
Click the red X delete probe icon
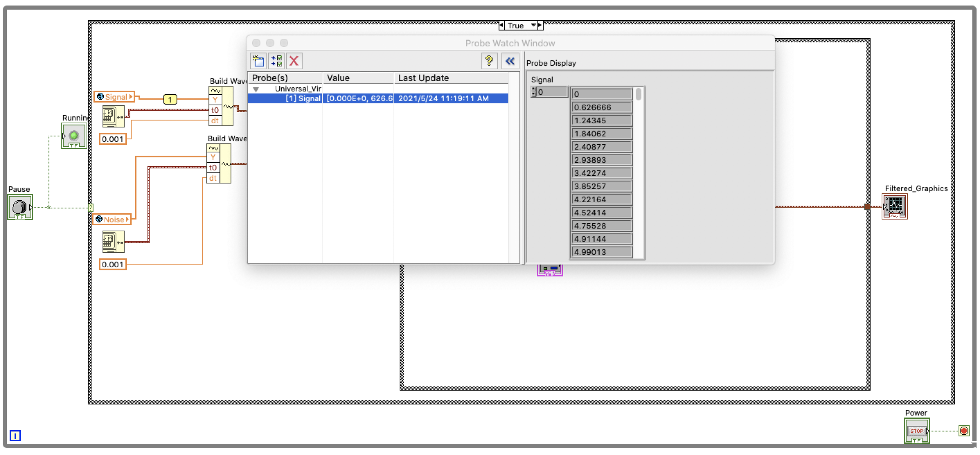click(x=294, y=61)
